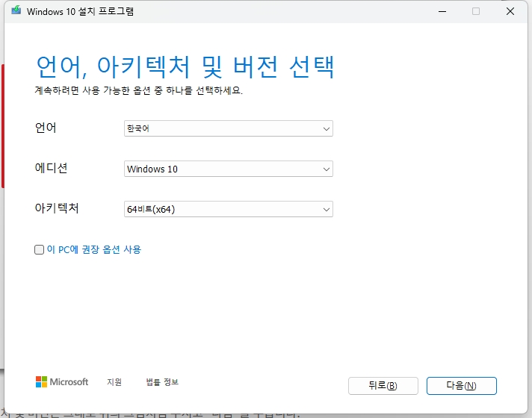Viewport: 532px width, 418px height.
Task: Click the 아키텍처 label
Action: (57, 208)
